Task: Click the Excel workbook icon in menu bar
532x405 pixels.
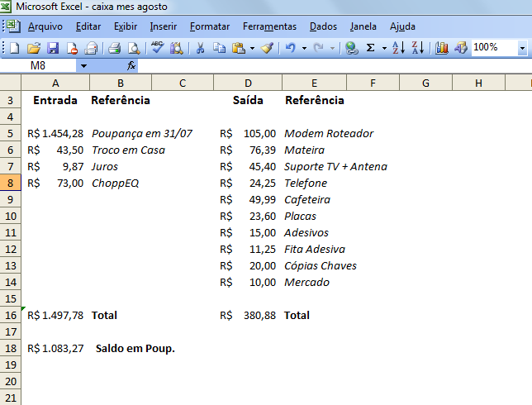Action: (13, 26)
